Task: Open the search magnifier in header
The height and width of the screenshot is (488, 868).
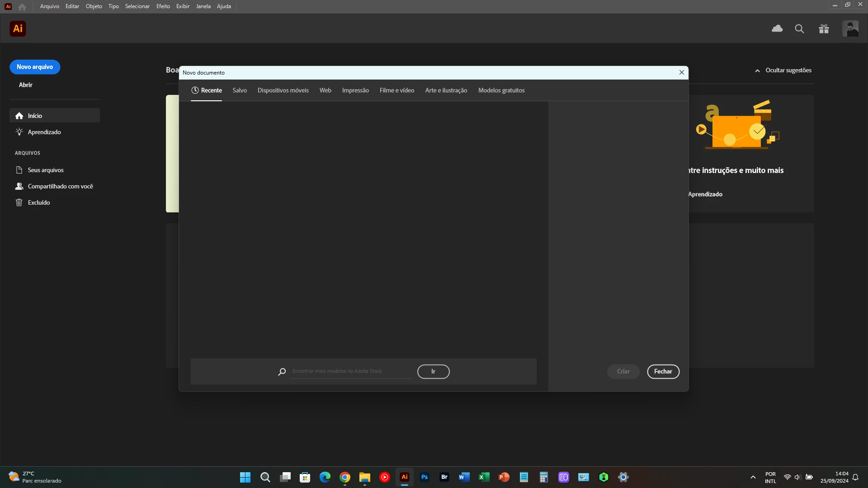Action: click(799, 29)
